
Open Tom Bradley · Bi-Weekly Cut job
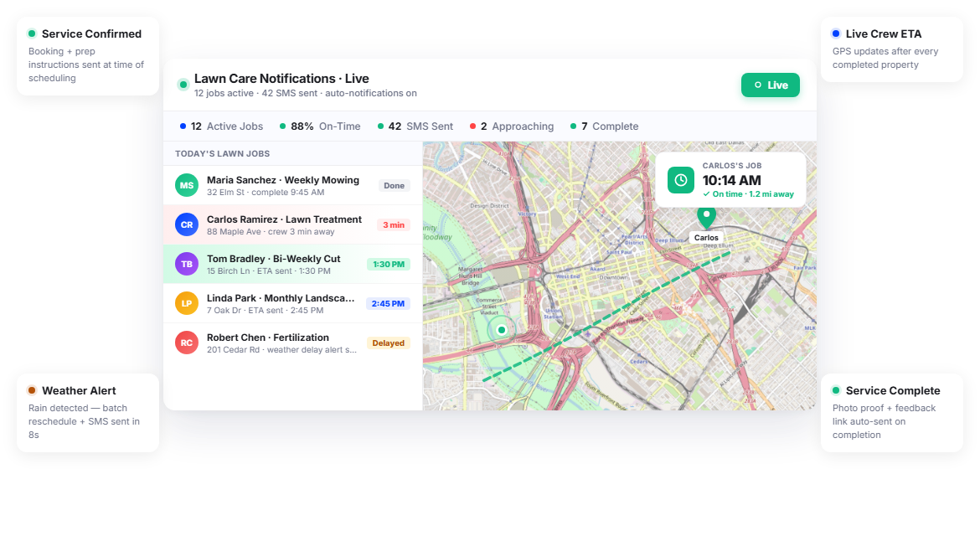click(292, 265)
